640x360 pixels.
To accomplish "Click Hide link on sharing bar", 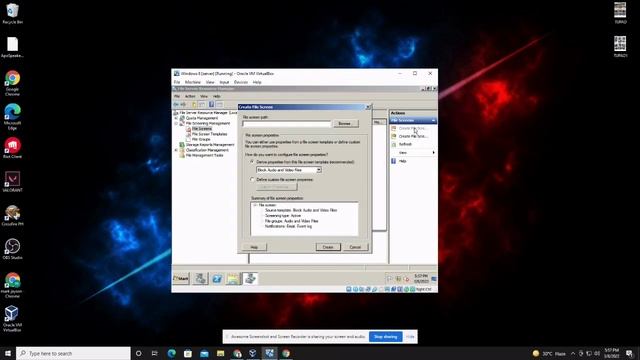I will (x=410, y=337).
